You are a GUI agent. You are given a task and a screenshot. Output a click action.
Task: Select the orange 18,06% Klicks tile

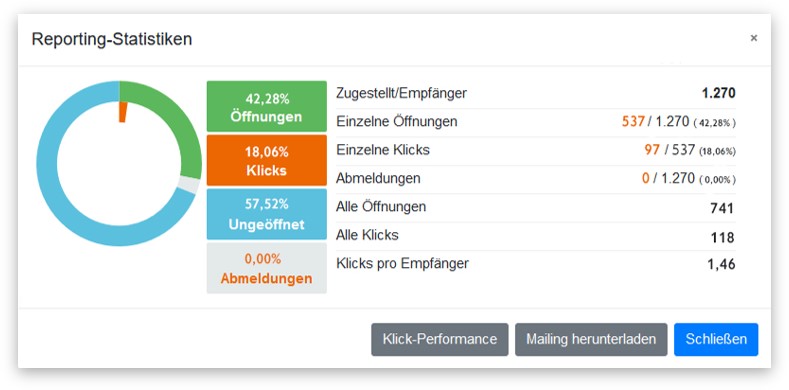267,161
